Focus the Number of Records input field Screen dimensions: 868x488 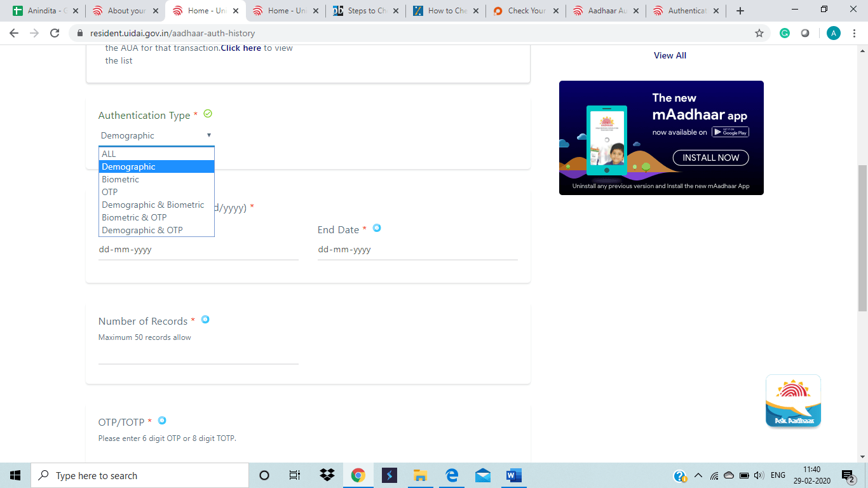198,355
